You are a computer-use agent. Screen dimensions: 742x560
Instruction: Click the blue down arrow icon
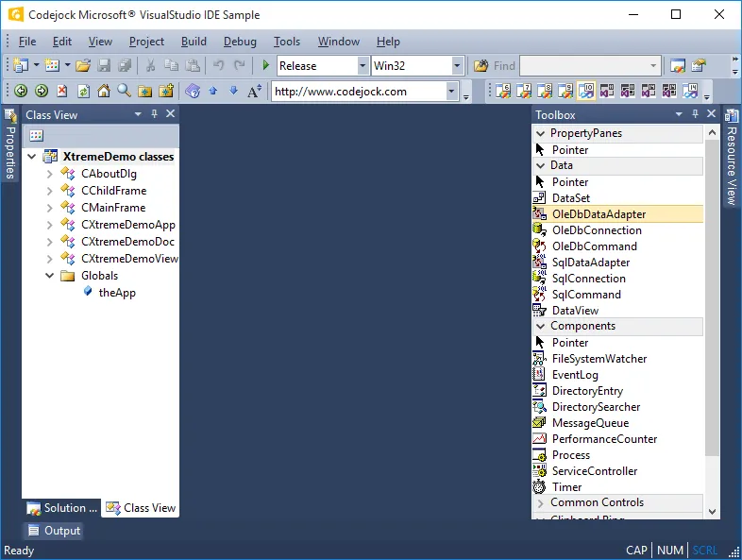(234, 91)
